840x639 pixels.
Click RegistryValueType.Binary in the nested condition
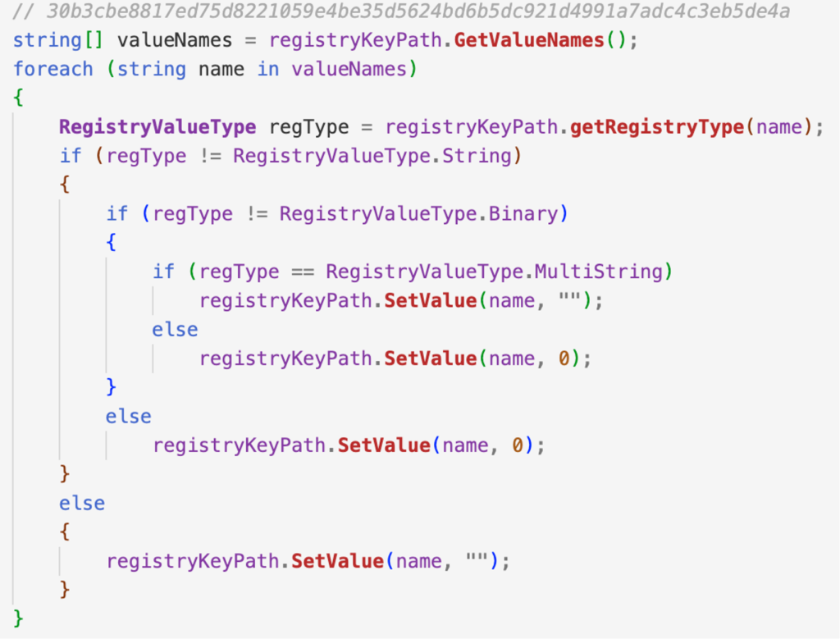tap(418, 214)
